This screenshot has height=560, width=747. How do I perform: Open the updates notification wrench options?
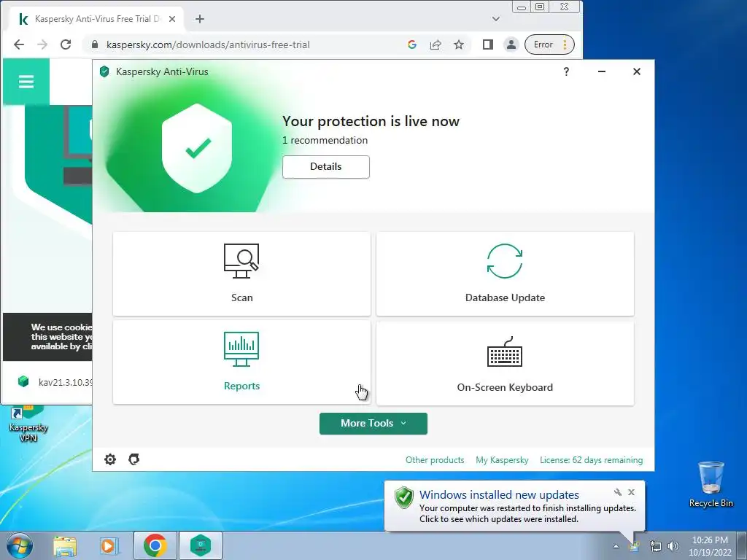pyautogui.click(x=617, y=492)
